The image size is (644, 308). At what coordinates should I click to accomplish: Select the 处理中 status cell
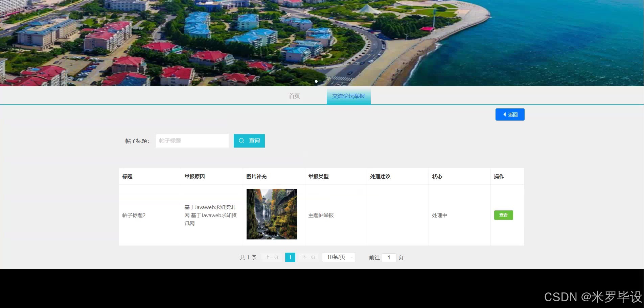(x=440, y=215)
